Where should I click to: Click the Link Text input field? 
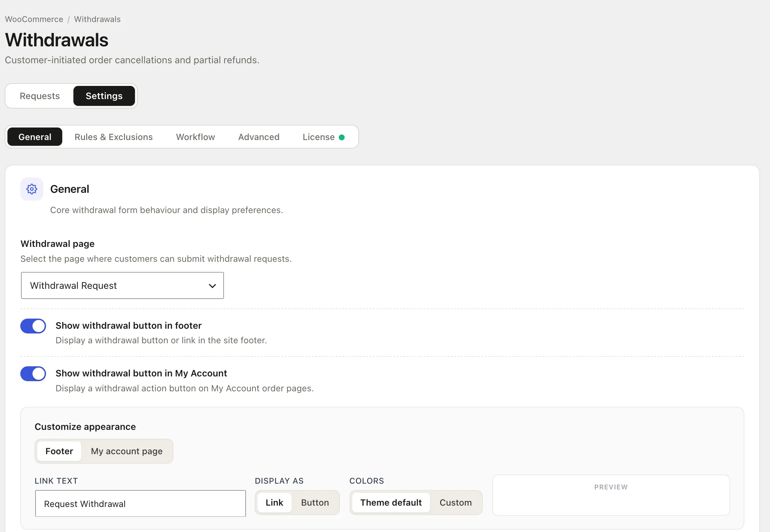pos(140,504)
